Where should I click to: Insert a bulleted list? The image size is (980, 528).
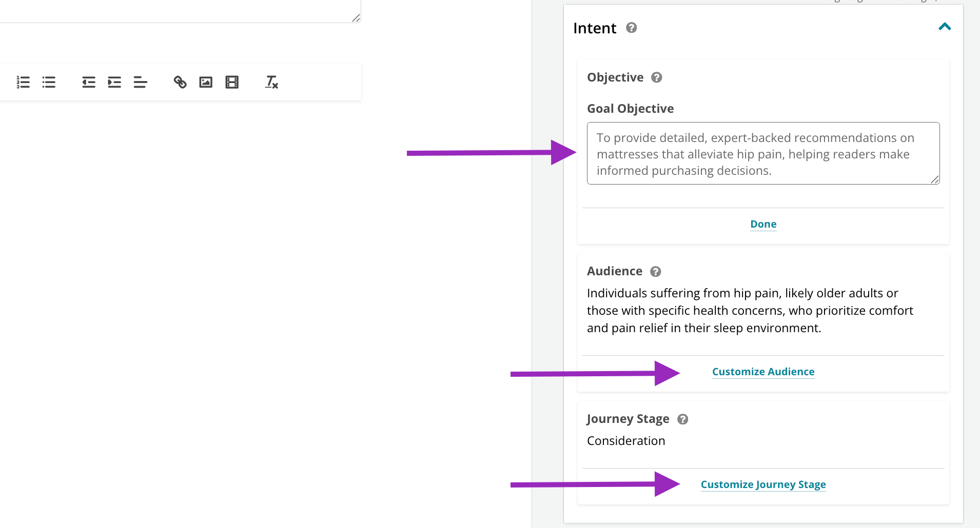click(x=49, y=82)
